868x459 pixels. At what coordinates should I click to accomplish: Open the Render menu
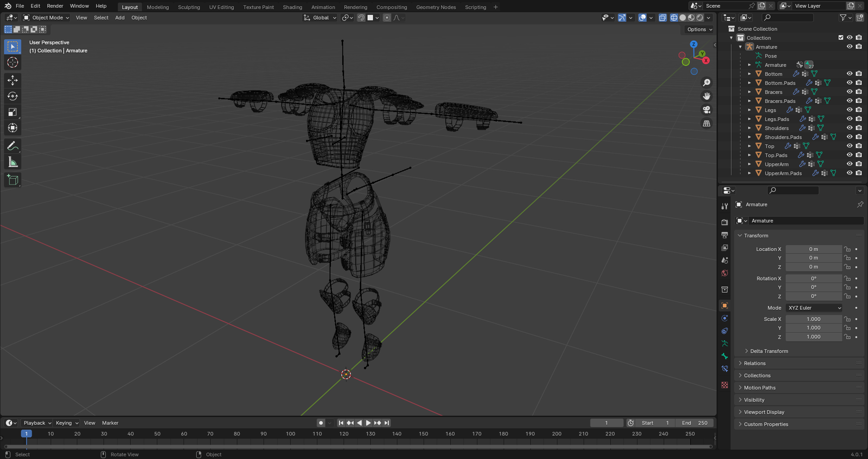coord(55,6)
